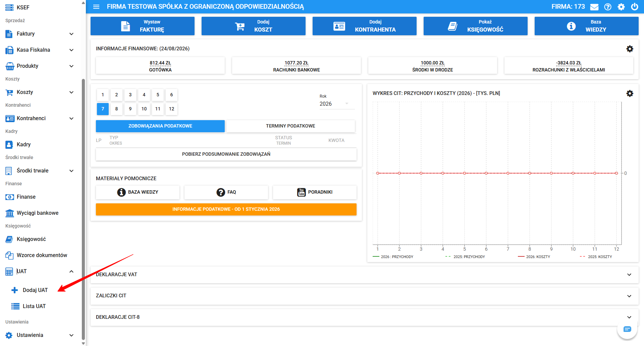Image resolution: width=644 pixels, height=346 pixels.
Task: Click the power logout icon
Action: 635,7
